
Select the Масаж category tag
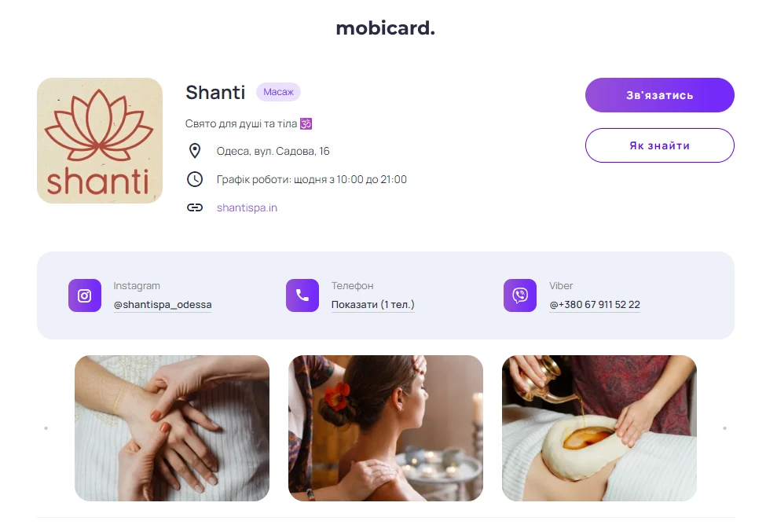point(278,92)
